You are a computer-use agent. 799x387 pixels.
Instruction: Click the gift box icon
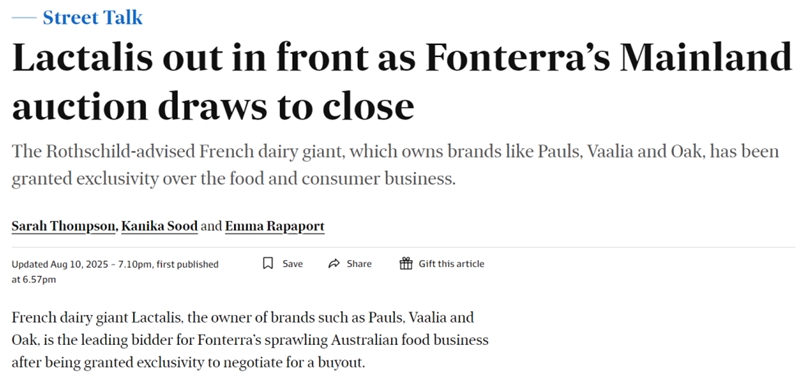[406, 264]
